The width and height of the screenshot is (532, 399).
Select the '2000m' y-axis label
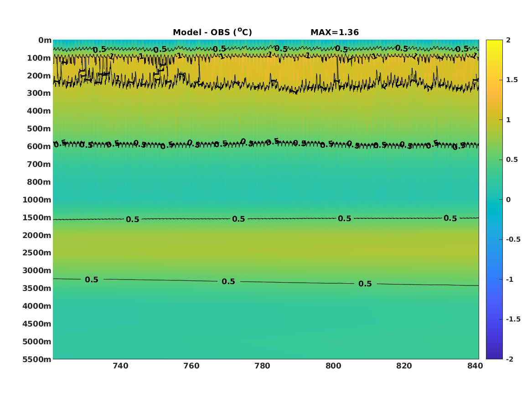click(x=37, y=235)
